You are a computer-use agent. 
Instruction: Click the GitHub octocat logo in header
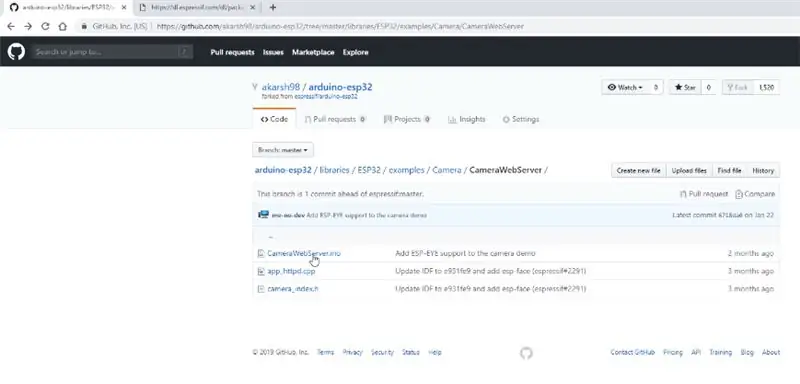(x=16, y=52)
